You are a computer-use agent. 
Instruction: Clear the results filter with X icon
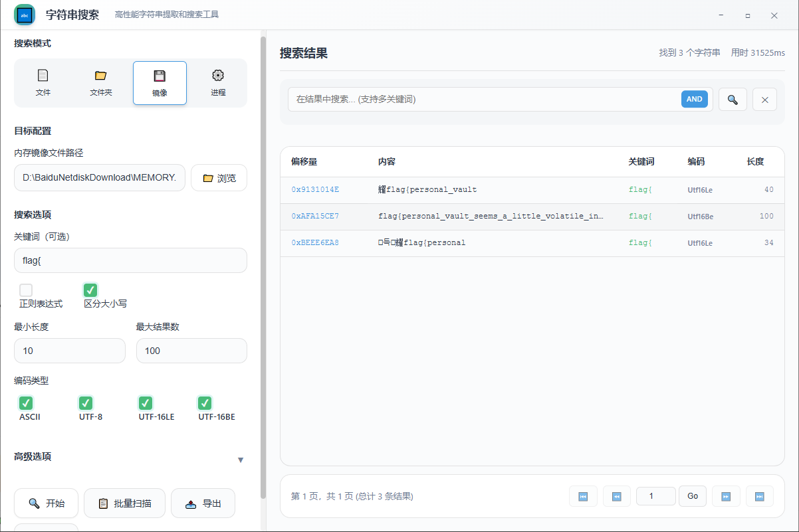[764, 100]
